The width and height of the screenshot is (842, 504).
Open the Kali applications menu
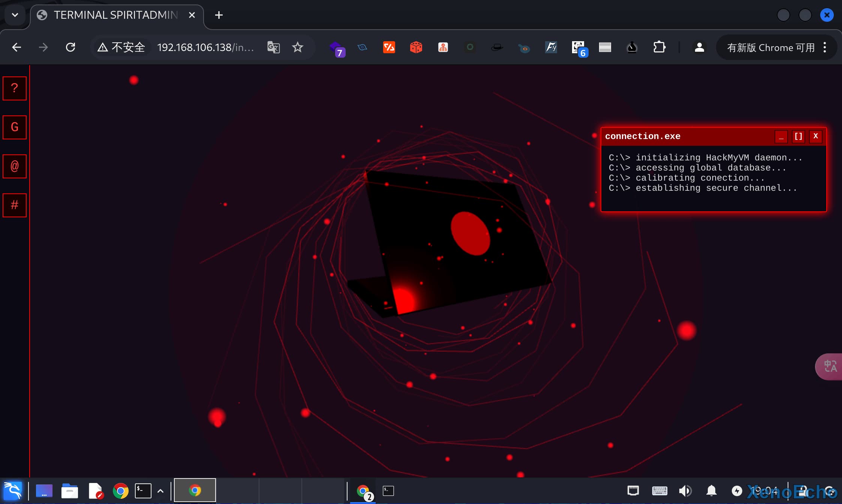click(x=13, y=491)
